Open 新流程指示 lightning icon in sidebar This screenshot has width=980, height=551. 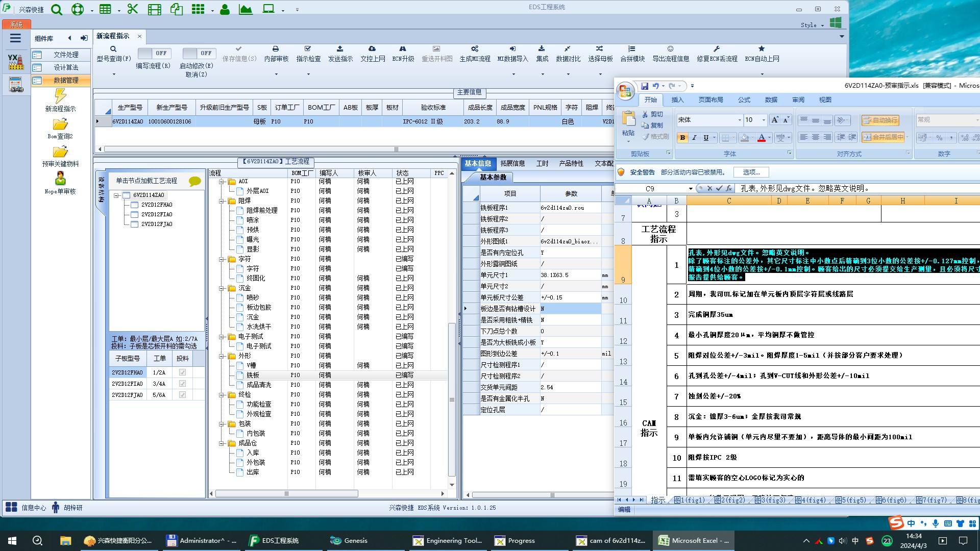coord(60,96)
